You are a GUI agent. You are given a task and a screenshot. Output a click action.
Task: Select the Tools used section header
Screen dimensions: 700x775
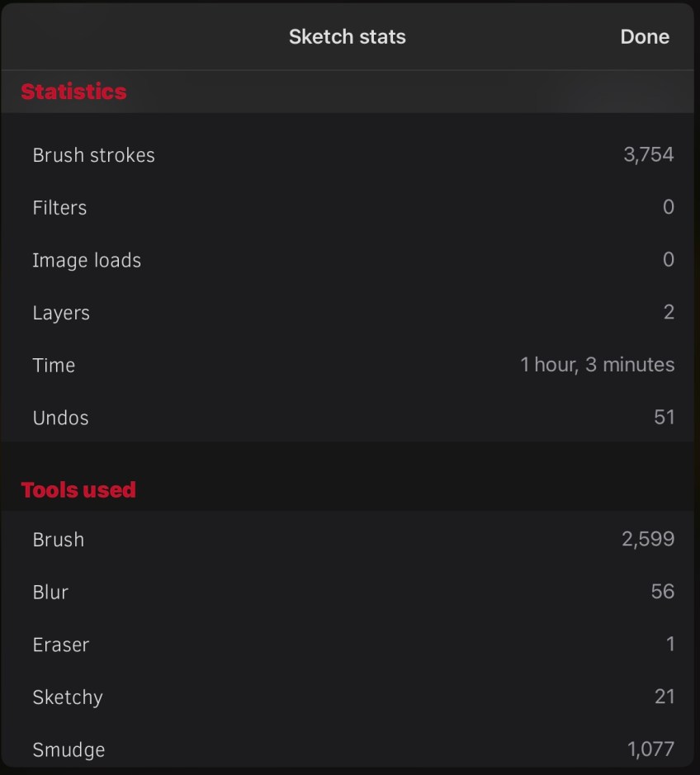click(x=78, y=490)
